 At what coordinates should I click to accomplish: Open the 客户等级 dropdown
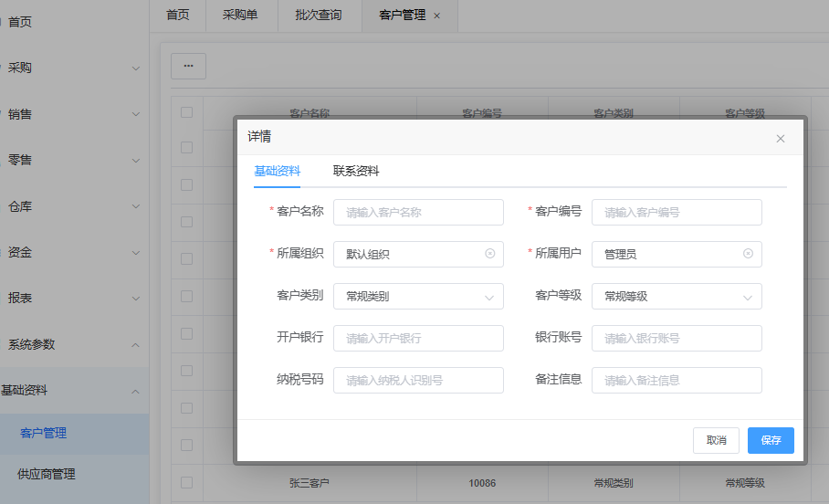[677, 297]
